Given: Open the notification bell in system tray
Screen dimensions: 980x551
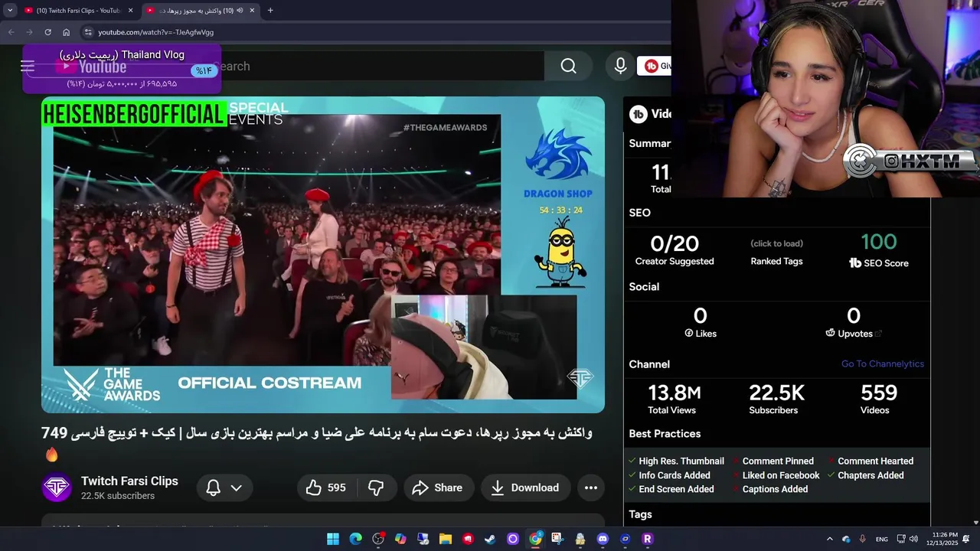Looking at the screenshot, I should tap(966, 539).
